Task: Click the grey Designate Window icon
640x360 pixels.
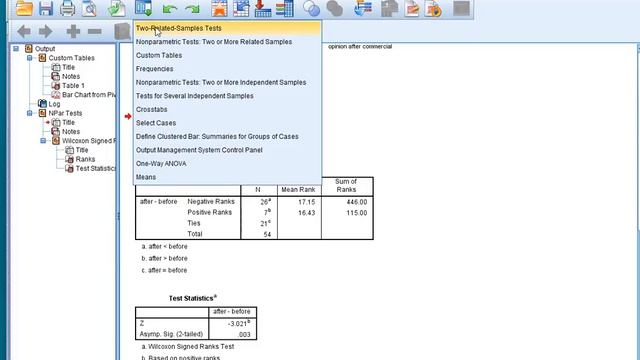Action: [461, 8]
